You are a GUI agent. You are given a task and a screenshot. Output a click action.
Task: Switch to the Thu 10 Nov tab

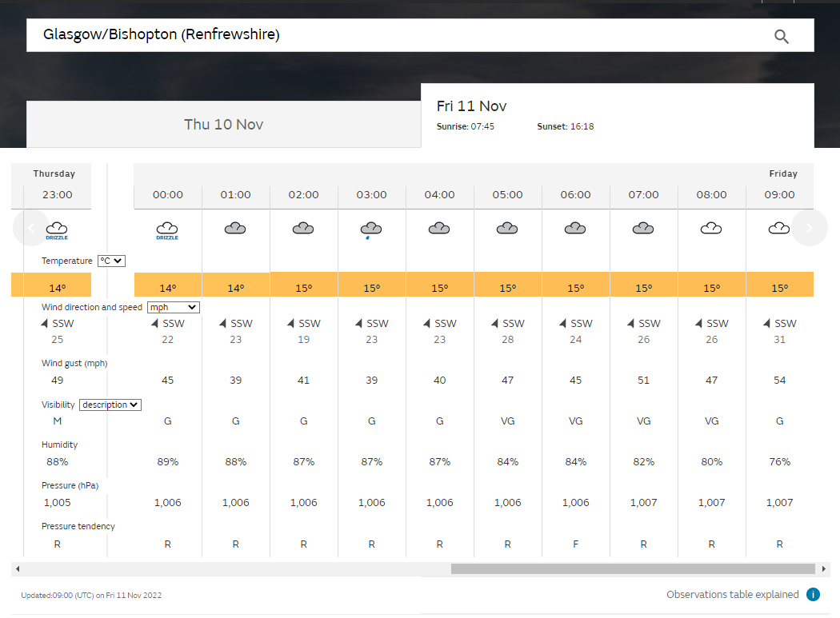223,124
